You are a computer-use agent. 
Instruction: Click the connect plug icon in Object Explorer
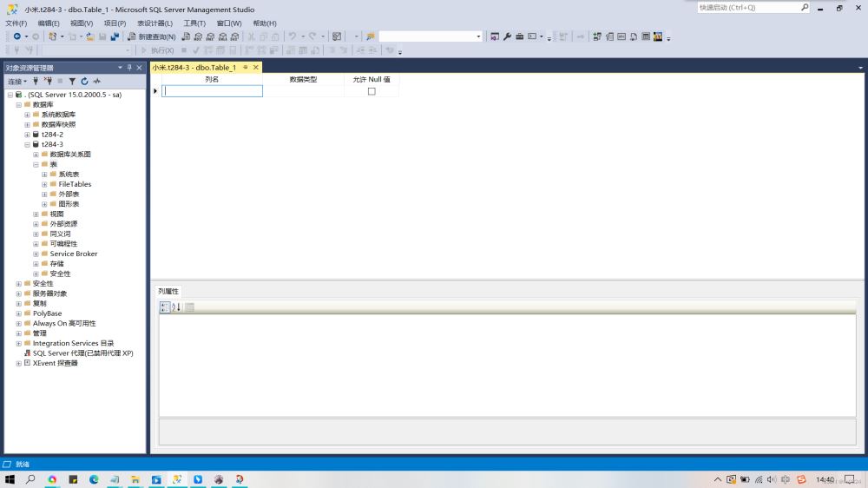click(36, 81)
